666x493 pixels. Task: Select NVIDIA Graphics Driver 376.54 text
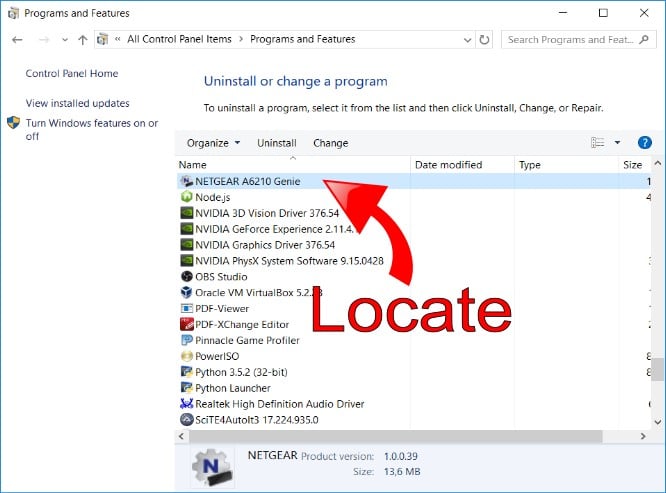point(265,245)
